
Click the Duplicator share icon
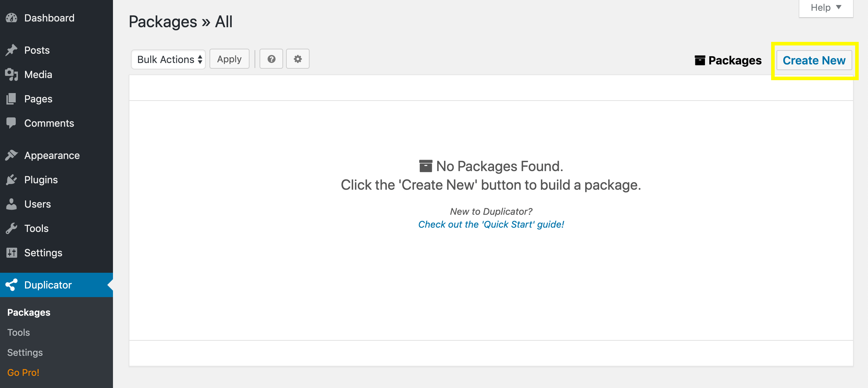click(x=11, y=285)
